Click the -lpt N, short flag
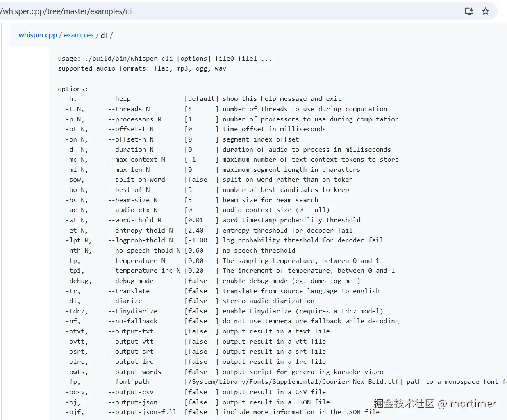 coord(79,240)
